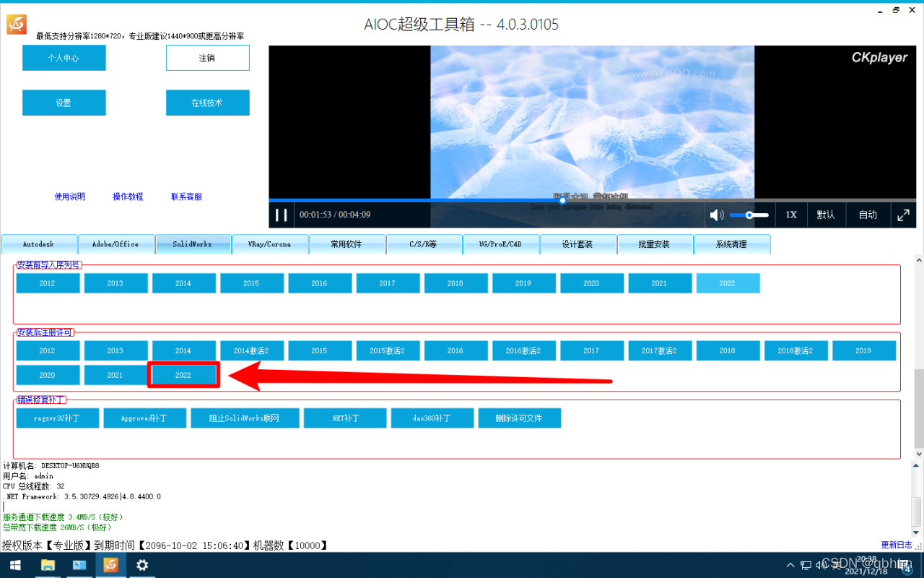Viewport: 924px width, 578px height.
Task: Click 2019 under 安装前导入序列号
Action: pyautogui.click(x=523, y=283)
